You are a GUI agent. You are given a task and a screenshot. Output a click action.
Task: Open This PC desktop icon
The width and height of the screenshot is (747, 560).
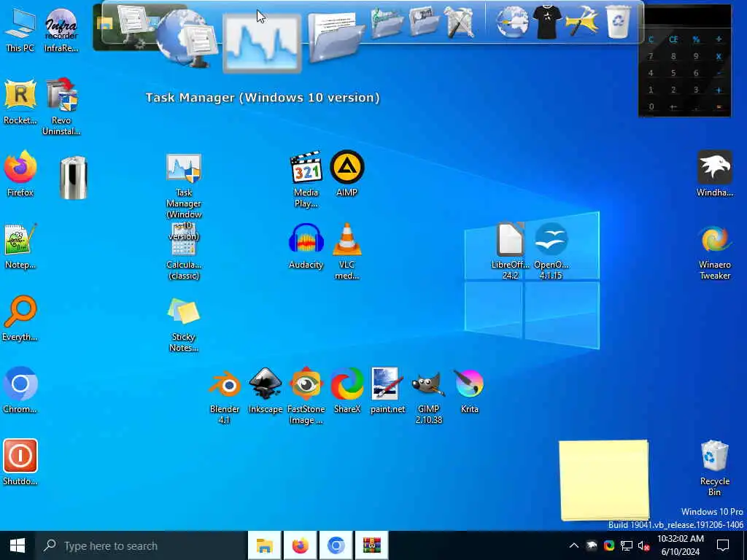click(20, 29)
